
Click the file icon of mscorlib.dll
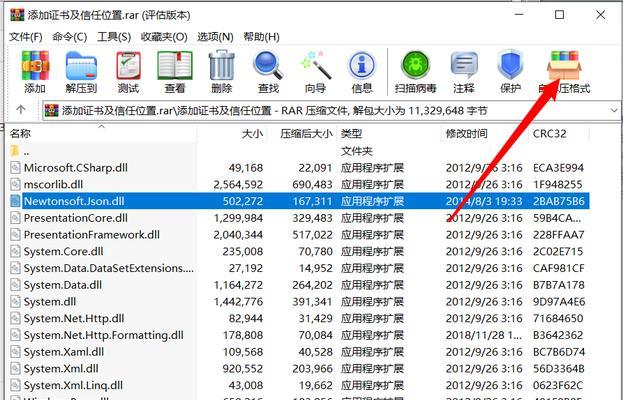pyautogui.click(x=15, y=184)
